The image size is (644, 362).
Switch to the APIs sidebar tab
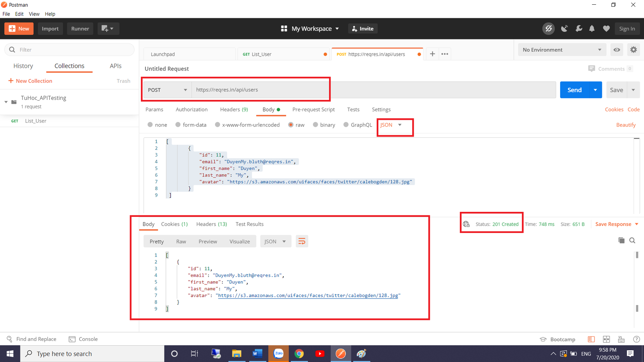pyautogui.click(x=116, y=66)
